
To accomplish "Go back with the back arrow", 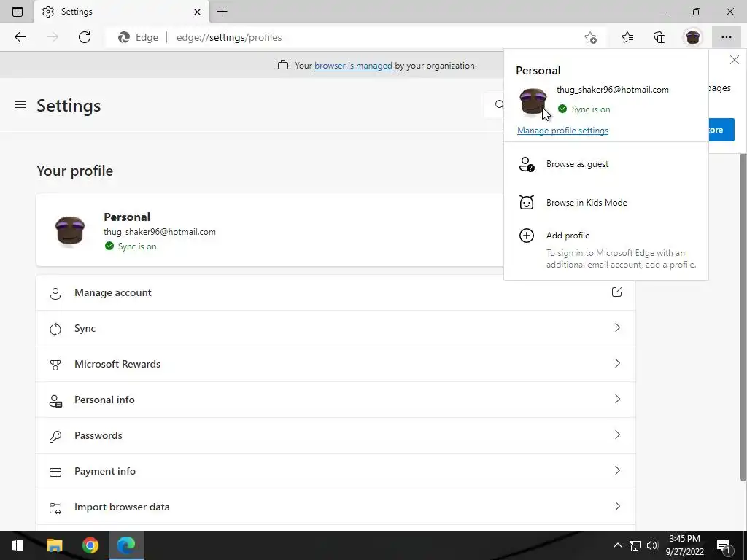I will (20, 37).
